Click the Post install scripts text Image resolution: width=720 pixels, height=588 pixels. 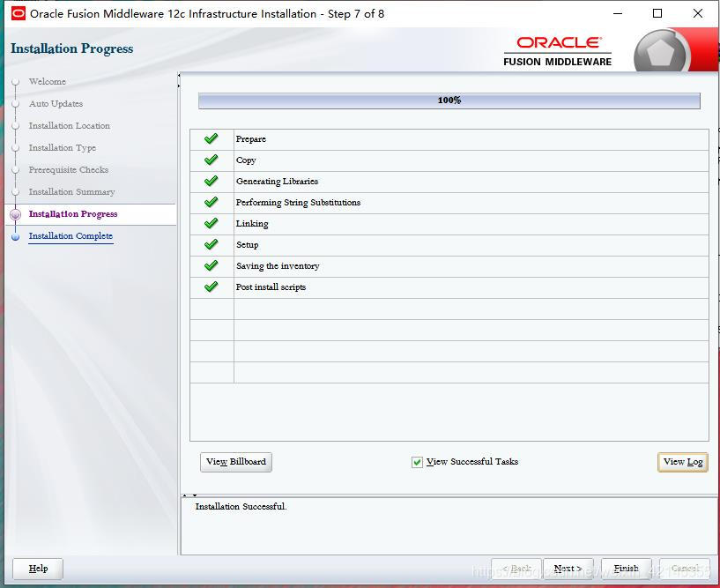[x=271, y=287]
